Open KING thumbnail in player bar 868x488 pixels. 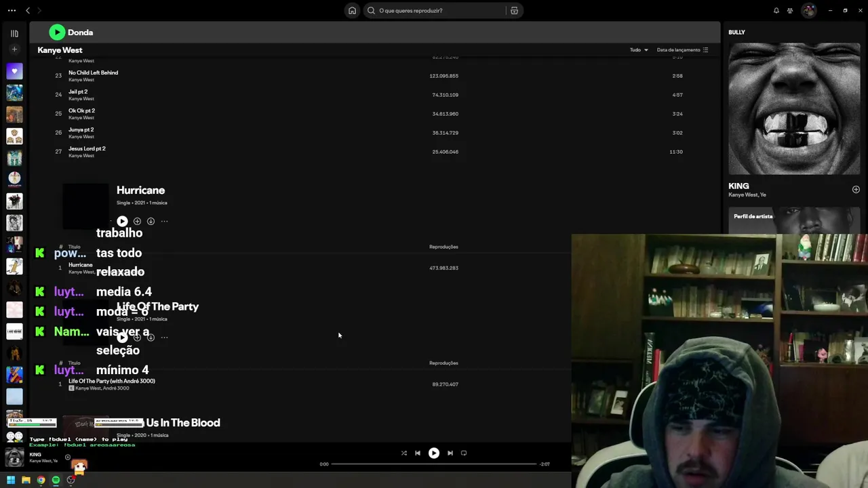click(x=14, y=457)
